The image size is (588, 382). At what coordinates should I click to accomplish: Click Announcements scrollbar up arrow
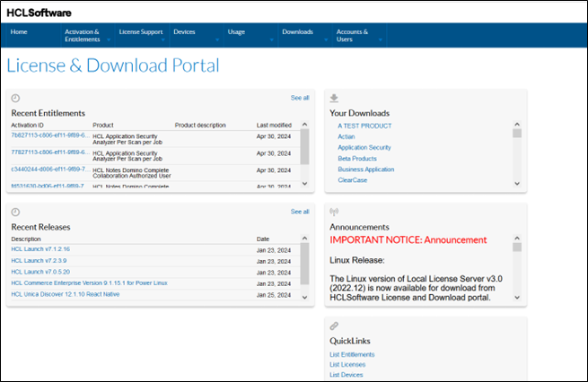517,239
